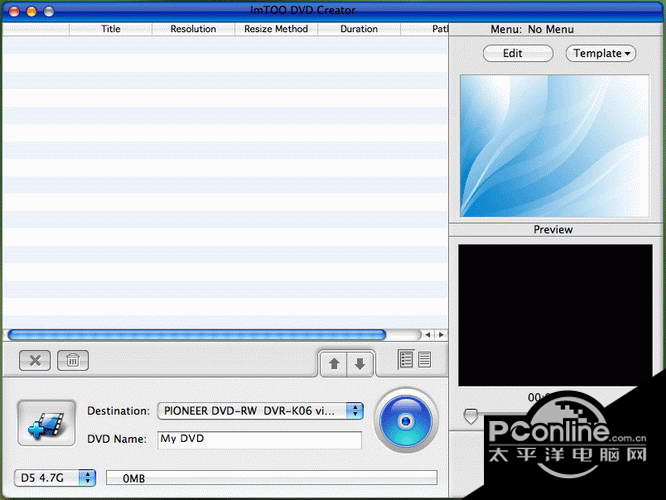Open the Template dropdown menu
The height and width of the screenshot is (500, 666).
point(601,54)
